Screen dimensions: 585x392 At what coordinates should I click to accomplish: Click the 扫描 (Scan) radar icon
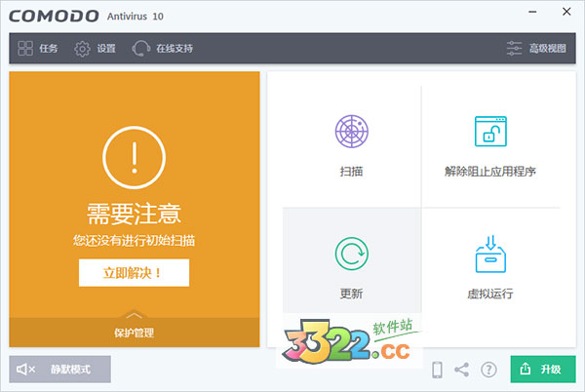[351, 132]
